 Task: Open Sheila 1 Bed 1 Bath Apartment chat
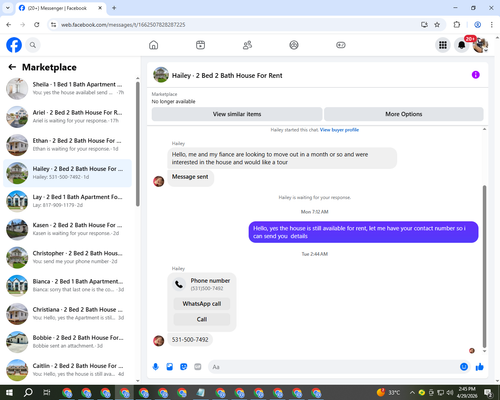click(67, 89)
